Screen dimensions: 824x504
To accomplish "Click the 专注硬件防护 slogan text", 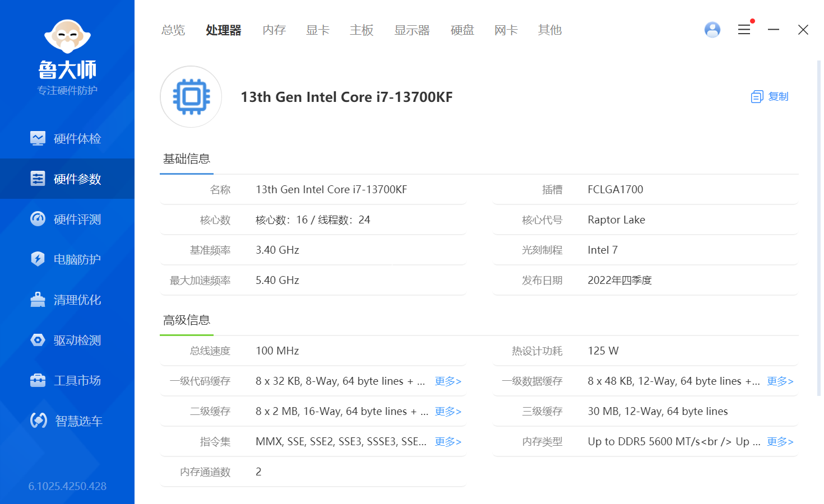I will tap(67, 91).
